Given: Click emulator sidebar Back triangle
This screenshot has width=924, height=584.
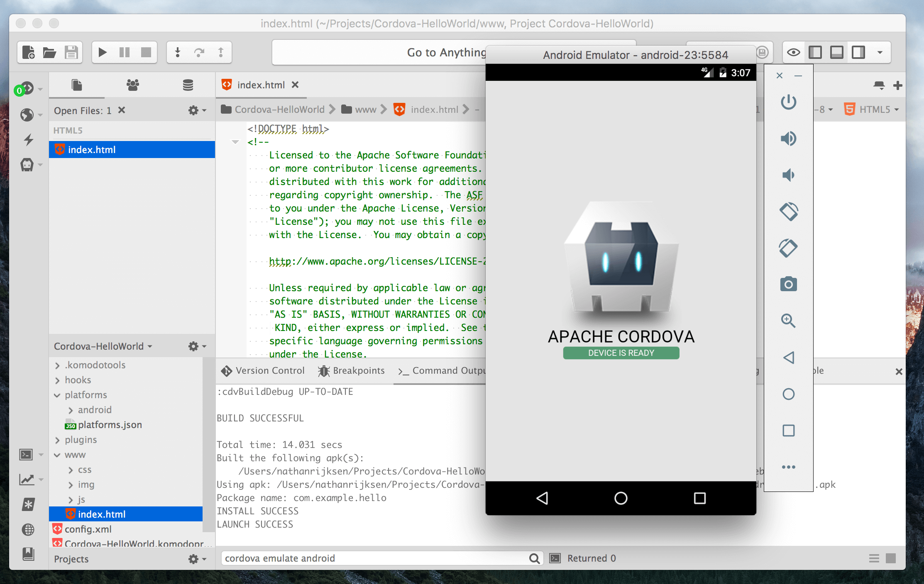Looking at the screenshot, I should coord(788,358).
